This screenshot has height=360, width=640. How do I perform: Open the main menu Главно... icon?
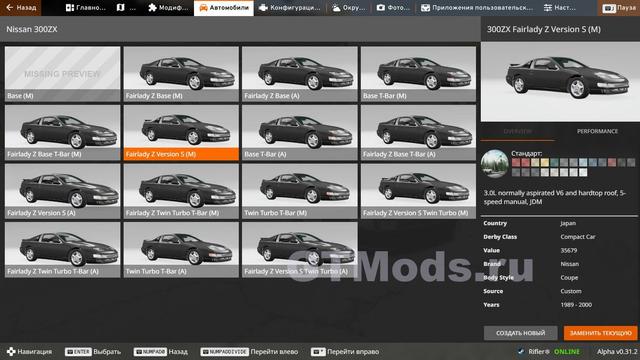[70, 8]
